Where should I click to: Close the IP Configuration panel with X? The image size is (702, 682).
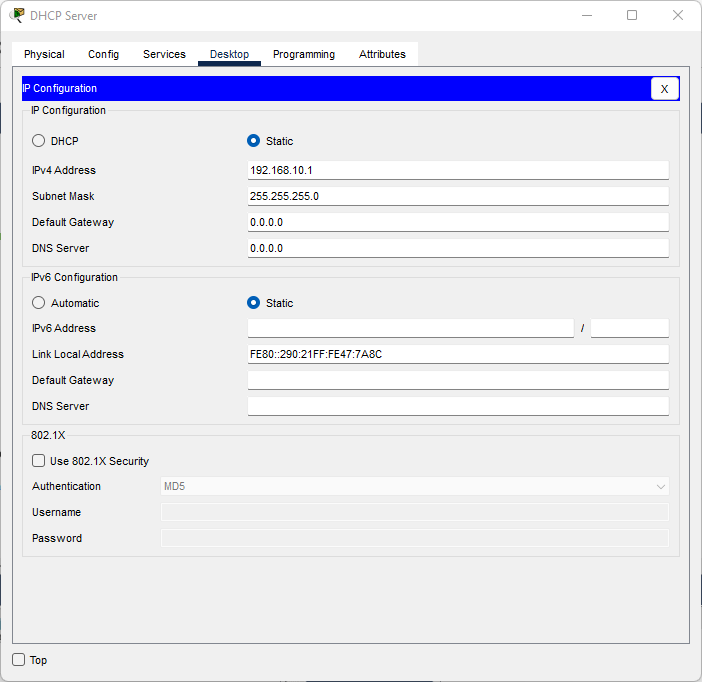[x=665, y=89]
